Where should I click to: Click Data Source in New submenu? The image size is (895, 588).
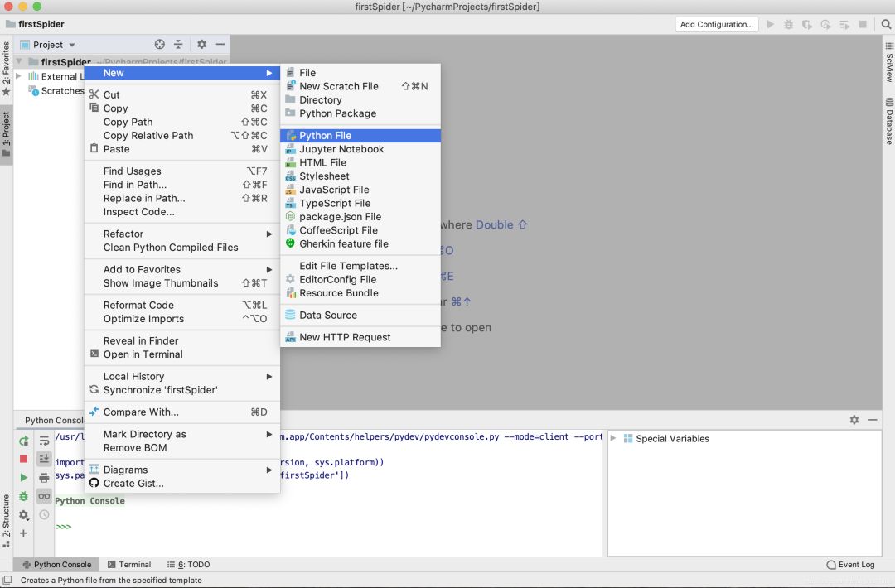360,315
